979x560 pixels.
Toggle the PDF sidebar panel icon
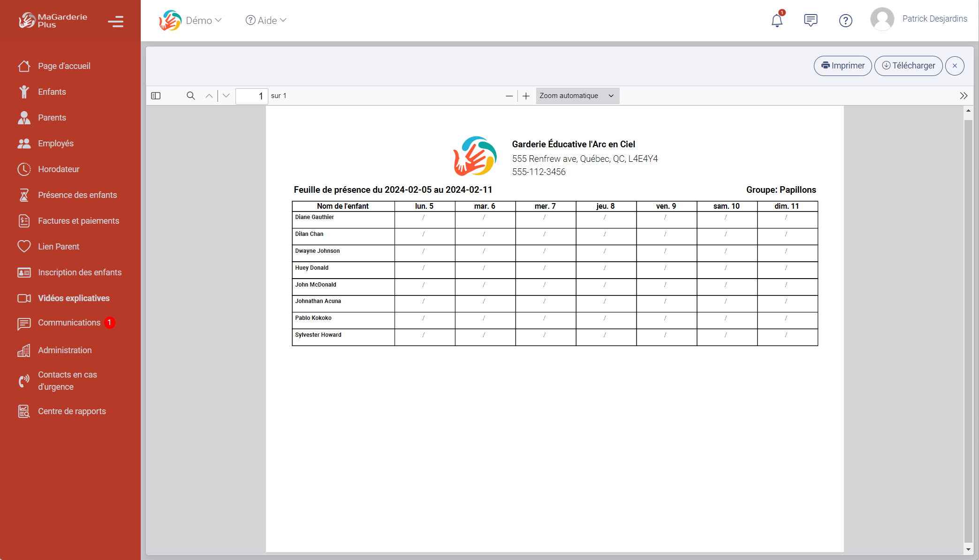(156, 96)
